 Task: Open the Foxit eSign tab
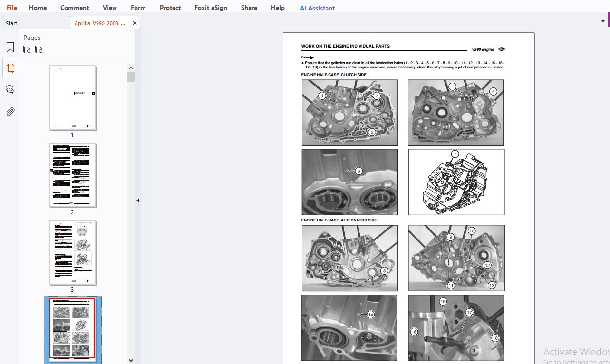(211, 8)
